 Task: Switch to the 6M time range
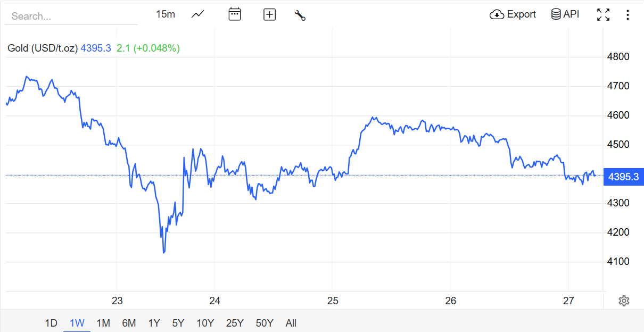pos(129,323)
